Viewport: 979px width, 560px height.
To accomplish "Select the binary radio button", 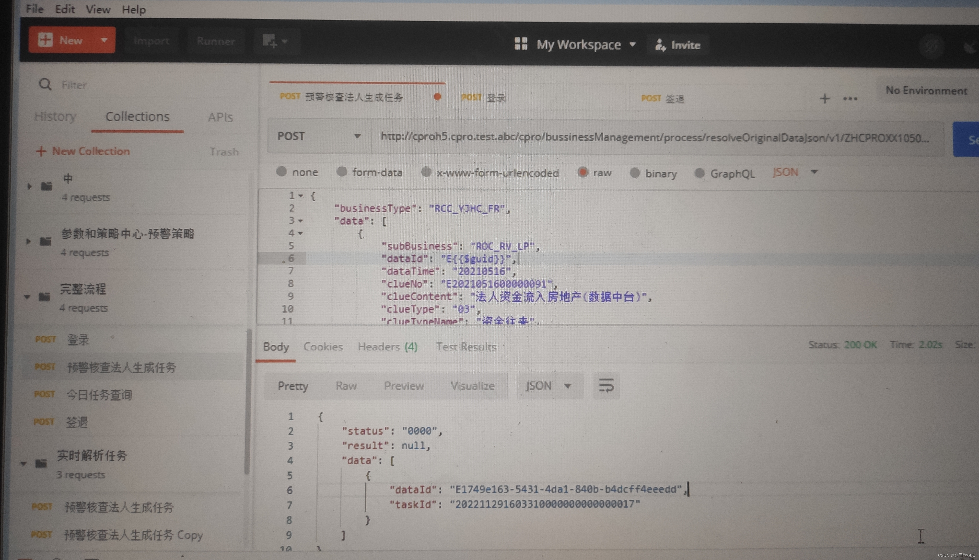I will coord(635,173).
